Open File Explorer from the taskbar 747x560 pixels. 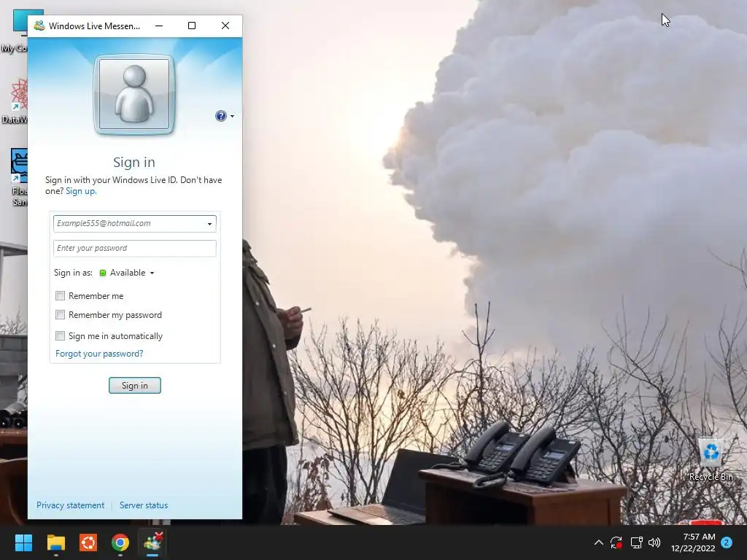[x=55, y=542]
